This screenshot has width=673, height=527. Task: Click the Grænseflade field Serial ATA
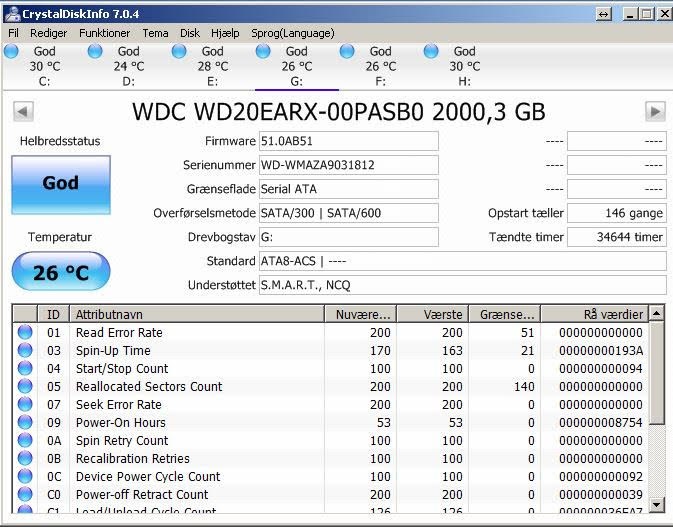(x=349, y=189)
